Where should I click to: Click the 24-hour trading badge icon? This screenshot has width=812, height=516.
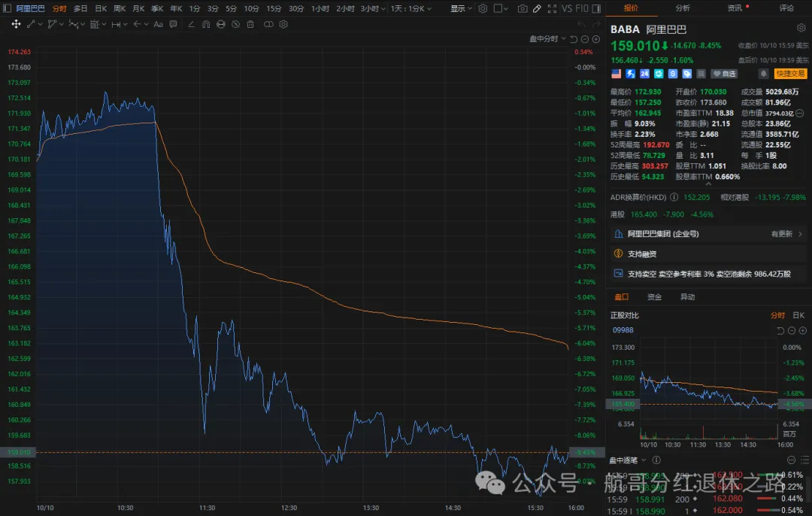tap(644, 74)
